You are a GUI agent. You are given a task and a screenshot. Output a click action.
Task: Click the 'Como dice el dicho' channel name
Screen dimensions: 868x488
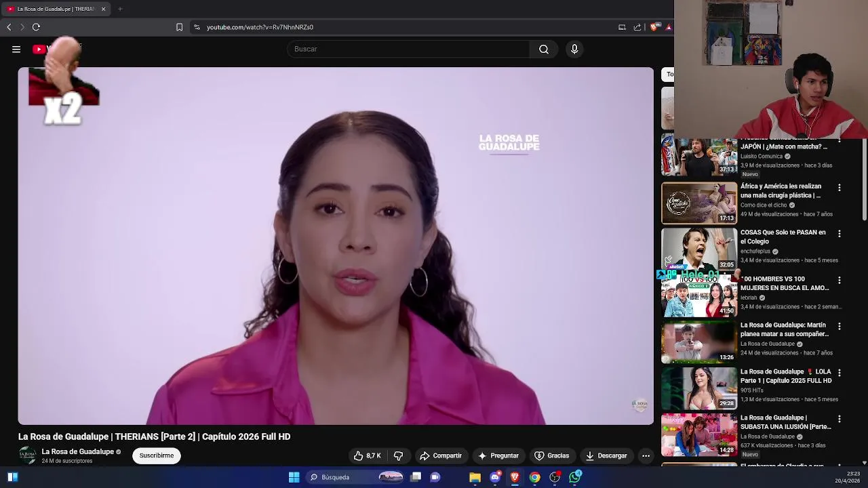click(x=764, y=205)
